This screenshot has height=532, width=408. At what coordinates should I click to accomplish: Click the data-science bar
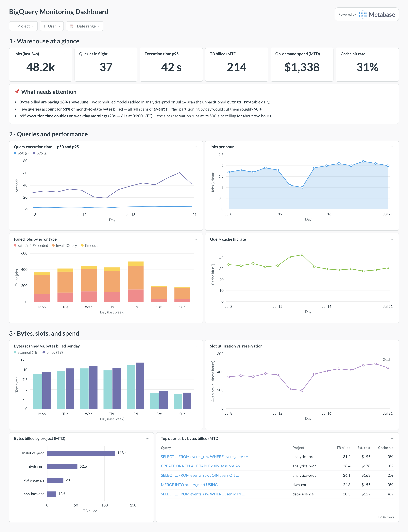[55, 480]
